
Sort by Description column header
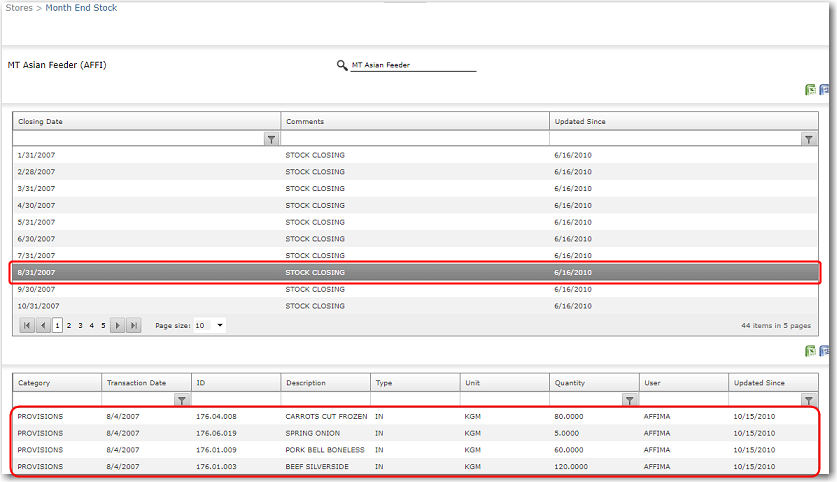(306, 383)
